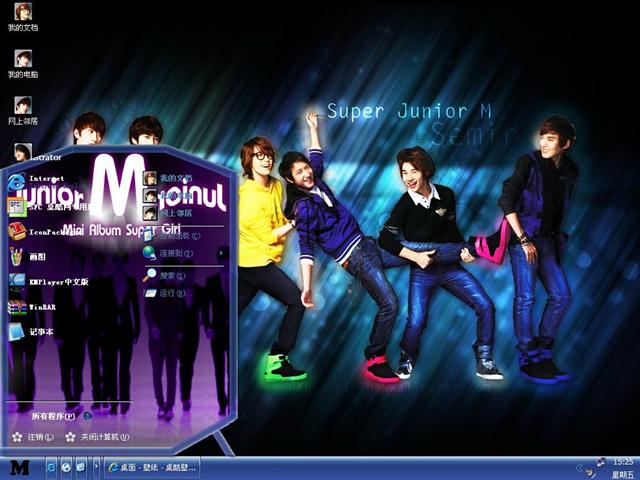Launch IconPackager from the Start menu
Image resolution: width=640 pixels, height=480 pixels.
[x=41, y=232]
